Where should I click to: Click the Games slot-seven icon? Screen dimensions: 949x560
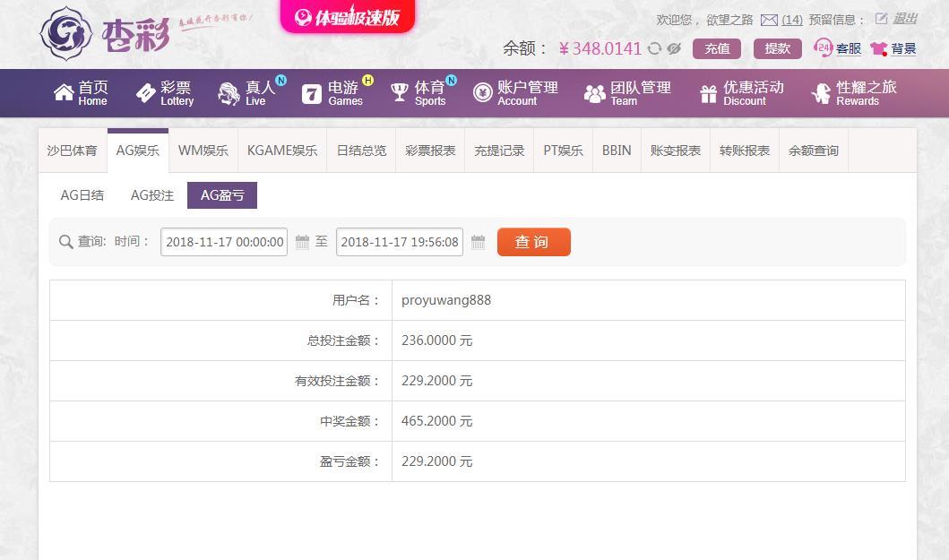pyautogui.click(x=311, y=94)
